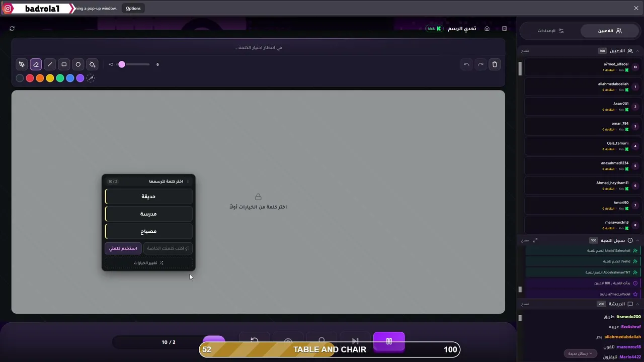Click the game log info icon
644x362 pixels.
630,240
